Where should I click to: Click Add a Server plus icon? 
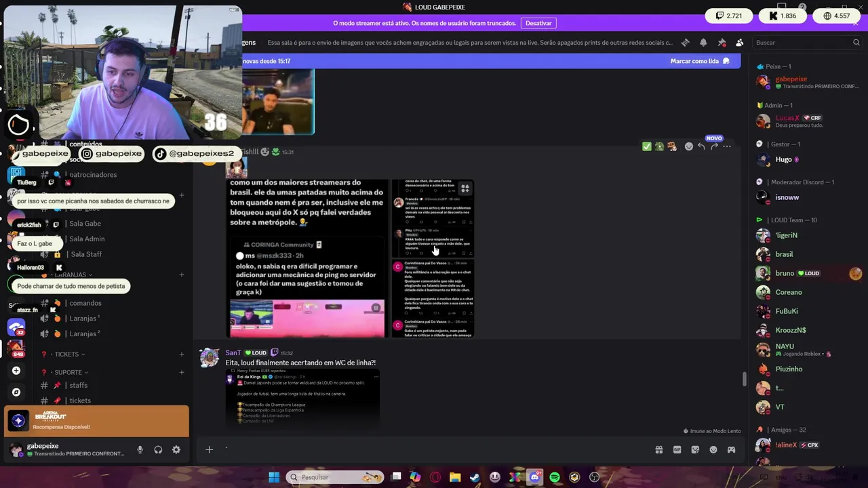point(16,371)
